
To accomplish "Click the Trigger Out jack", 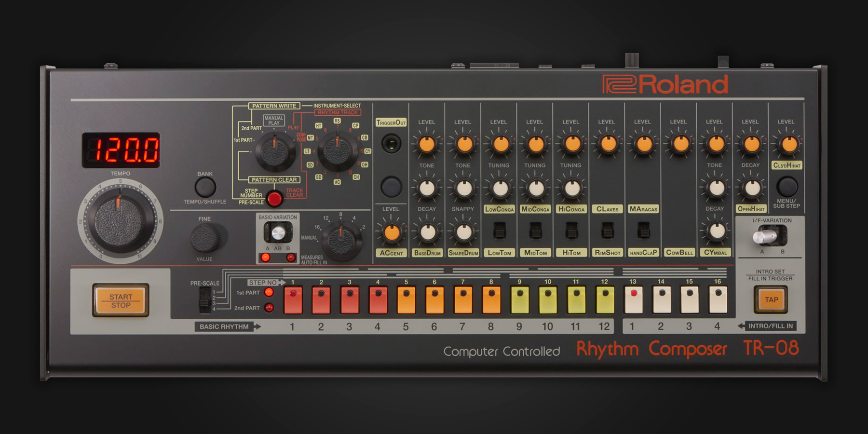I will [x=391, y=144].
